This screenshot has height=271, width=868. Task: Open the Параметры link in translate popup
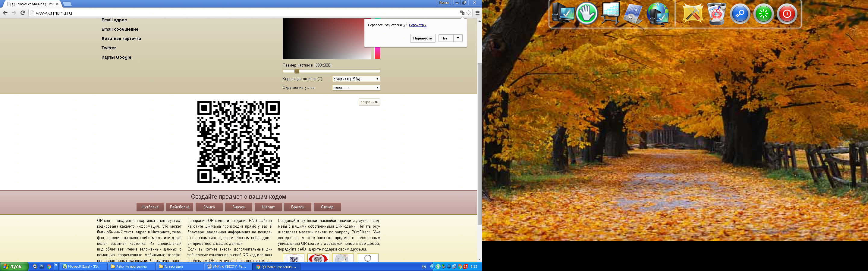pyautogui.click(x=417, y=25)
